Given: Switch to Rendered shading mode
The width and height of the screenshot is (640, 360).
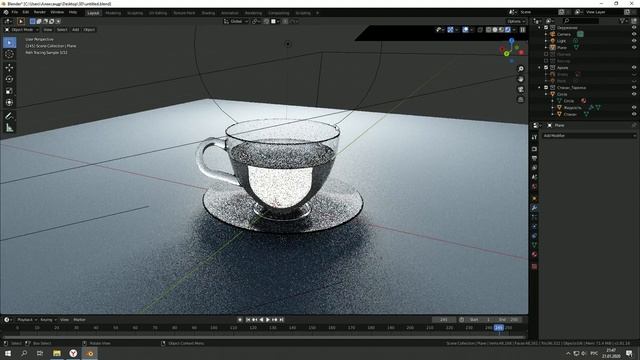Looking at the screenshot, I should pyautogui.click(x=507, y=30).
